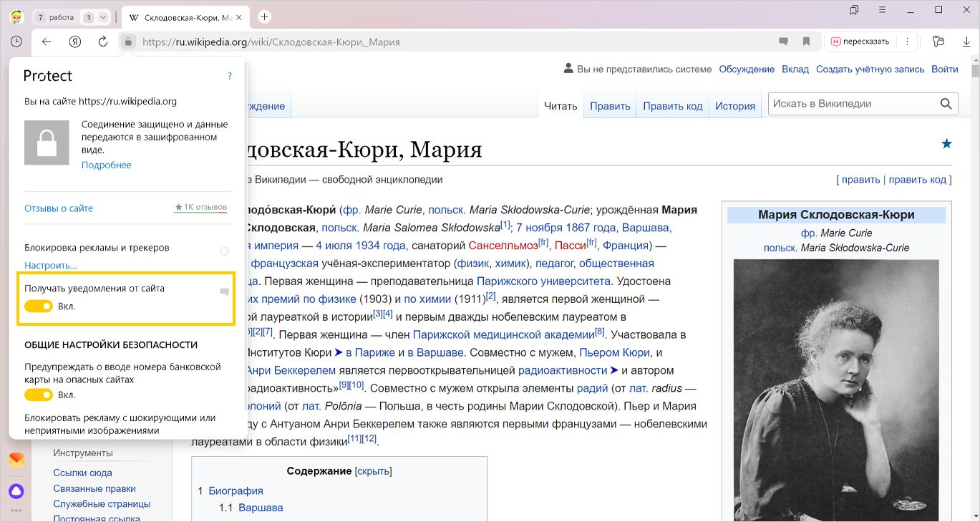980x522 pixels.
Task: Open Yandex home via Я button
Action: pyautogui.click(x=75, y=42)
